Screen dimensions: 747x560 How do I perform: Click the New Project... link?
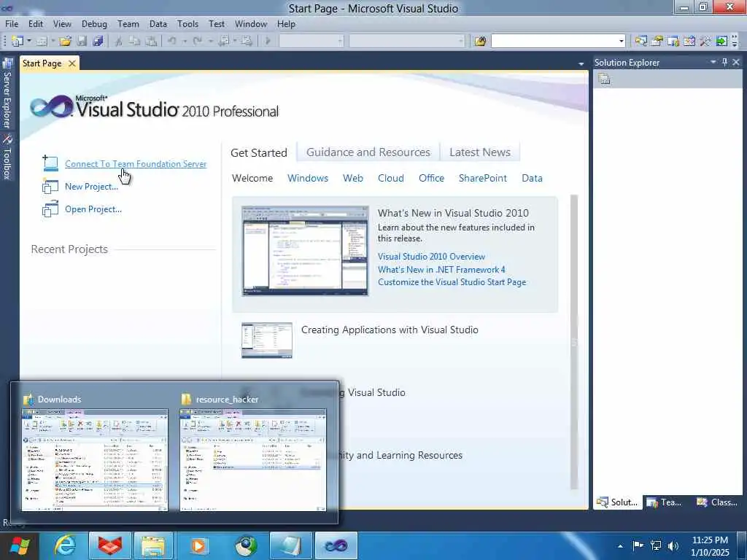91,187
